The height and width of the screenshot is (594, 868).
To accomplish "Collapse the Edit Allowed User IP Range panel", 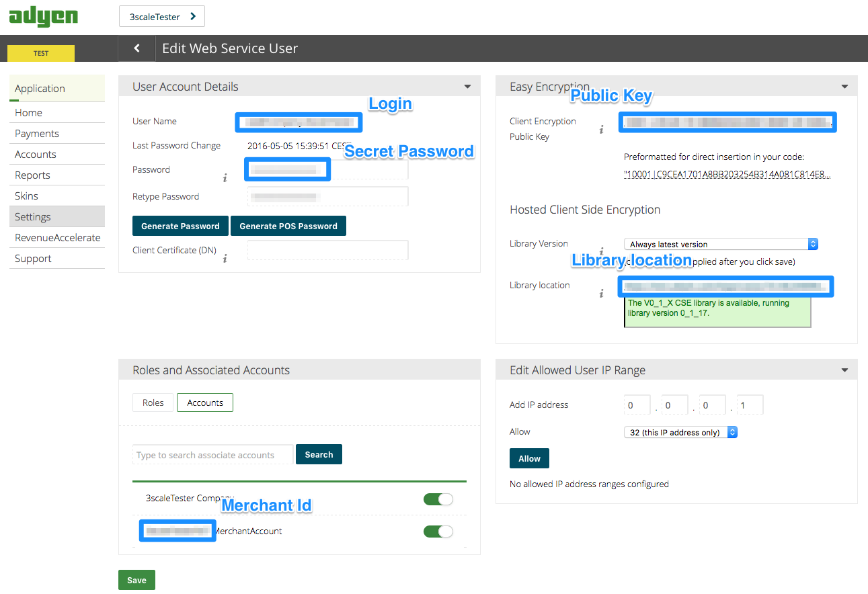I will coord(844,370).
